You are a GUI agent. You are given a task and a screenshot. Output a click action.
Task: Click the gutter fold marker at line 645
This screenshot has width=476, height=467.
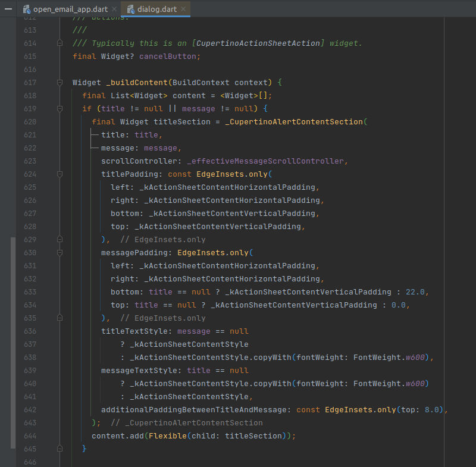click(x=59, y=449)
